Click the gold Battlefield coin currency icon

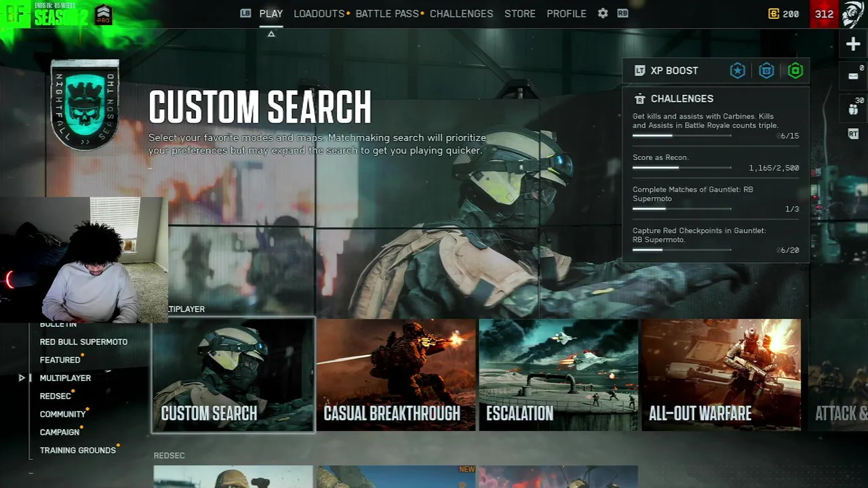coord(774,14)
